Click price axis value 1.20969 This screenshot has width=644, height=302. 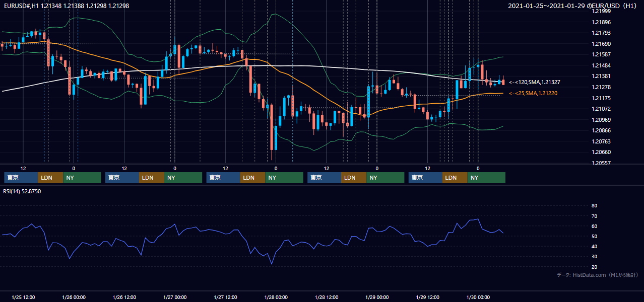[x=602, y=120]
